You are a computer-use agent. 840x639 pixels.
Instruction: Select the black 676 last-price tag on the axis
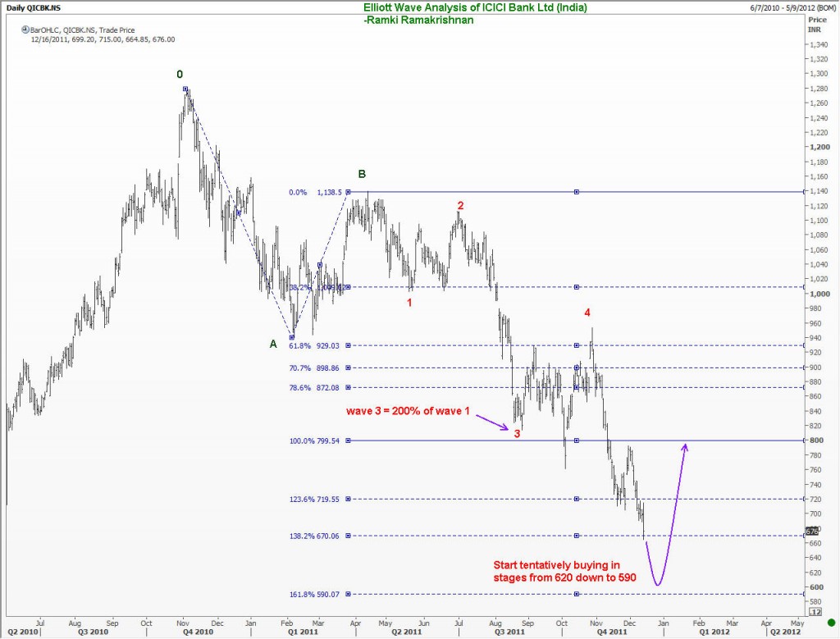pyautogui.click(x=812, y=532)
